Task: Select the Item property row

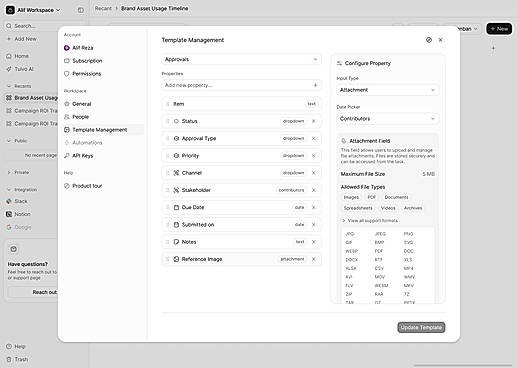Action: (x=241, y=104)
